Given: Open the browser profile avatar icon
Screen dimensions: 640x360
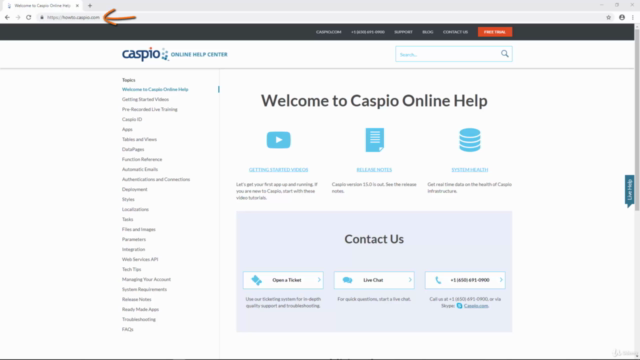Looking at the screenshot, I should (x=622, y=17).
